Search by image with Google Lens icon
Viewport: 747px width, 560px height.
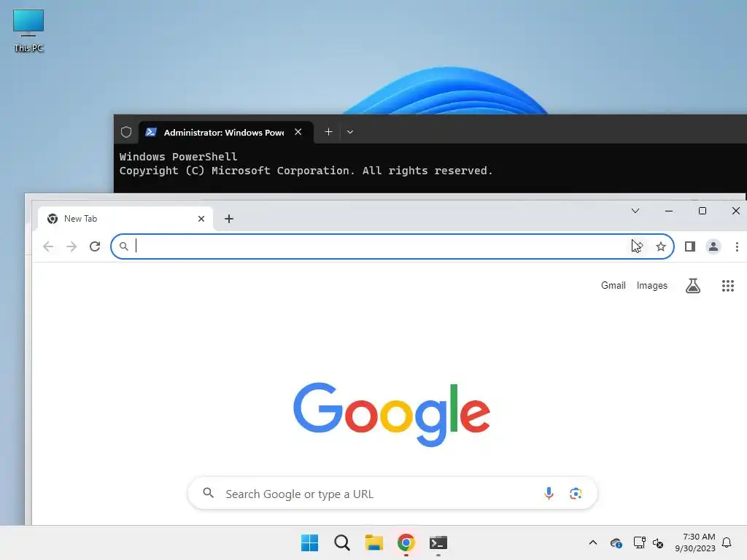576,494
